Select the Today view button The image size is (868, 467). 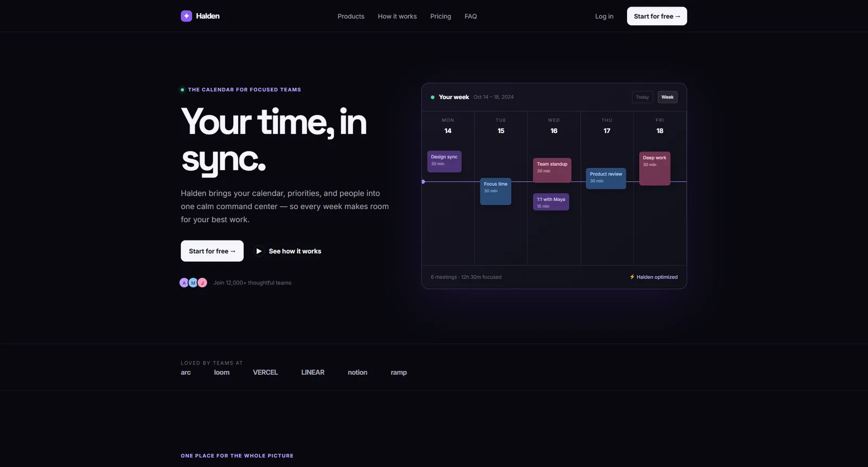pyautogui.click(x=642, y=97)
